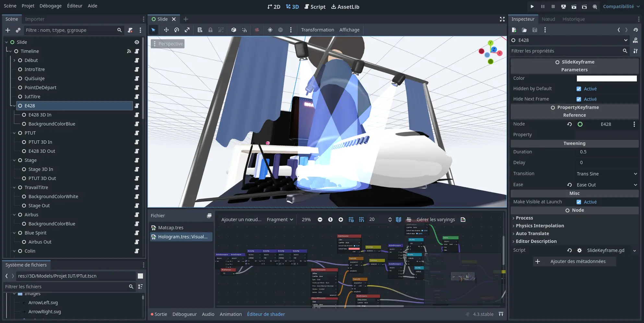
Task: Open Gérer les varyings menu
Action: [432, 220]
